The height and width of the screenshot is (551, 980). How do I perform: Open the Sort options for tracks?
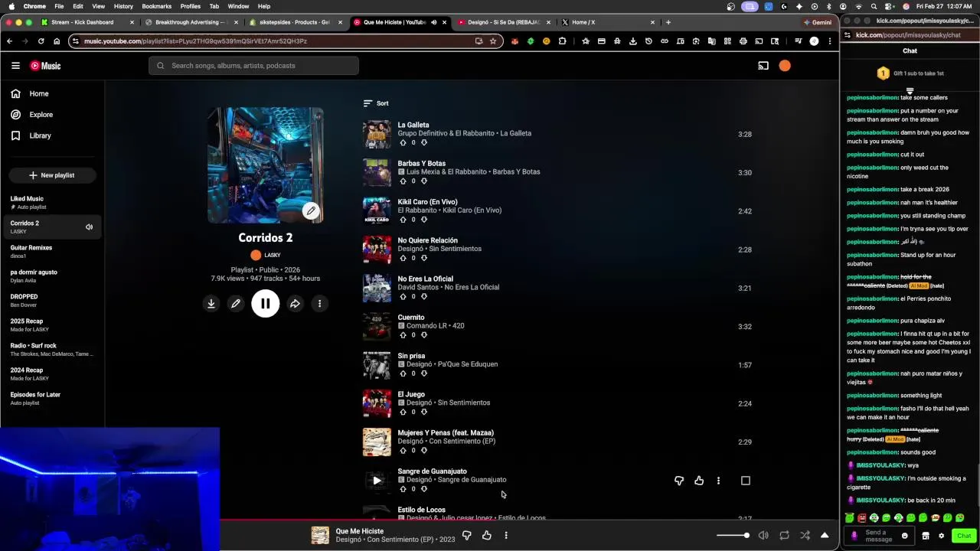point(376,103)
